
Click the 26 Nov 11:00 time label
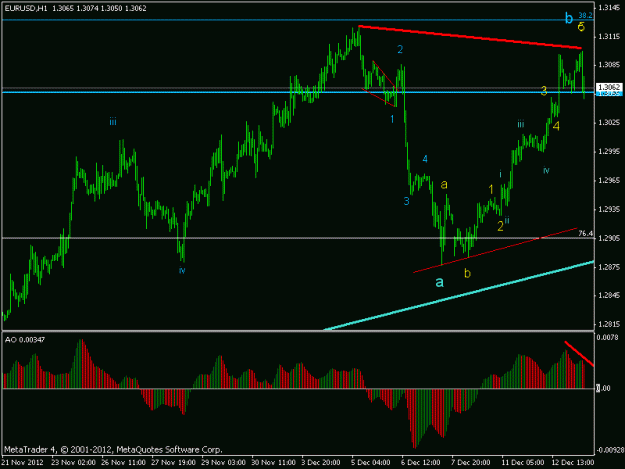point(123,463)
